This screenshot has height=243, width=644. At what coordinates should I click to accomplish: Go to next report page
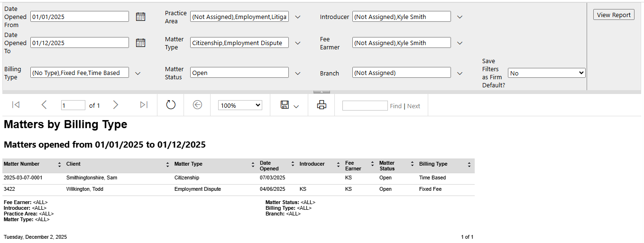click(x=115, y=105)
